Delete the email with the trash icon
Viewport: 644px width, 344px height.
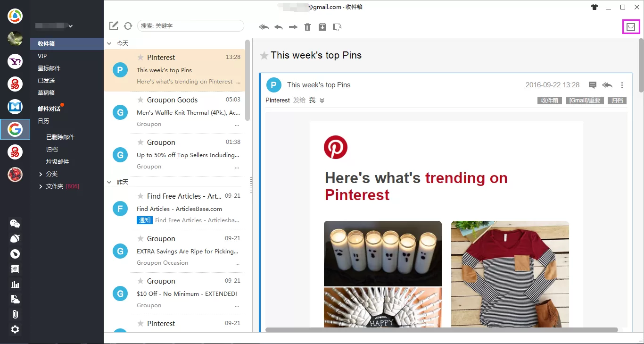click(x=308, y=27)
